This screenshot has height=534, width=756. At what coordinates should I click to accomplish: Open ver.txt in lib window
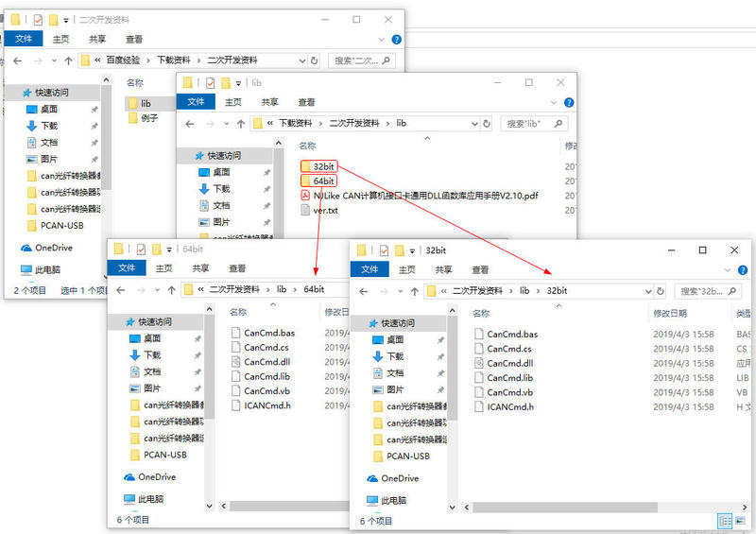pos(325,211)
